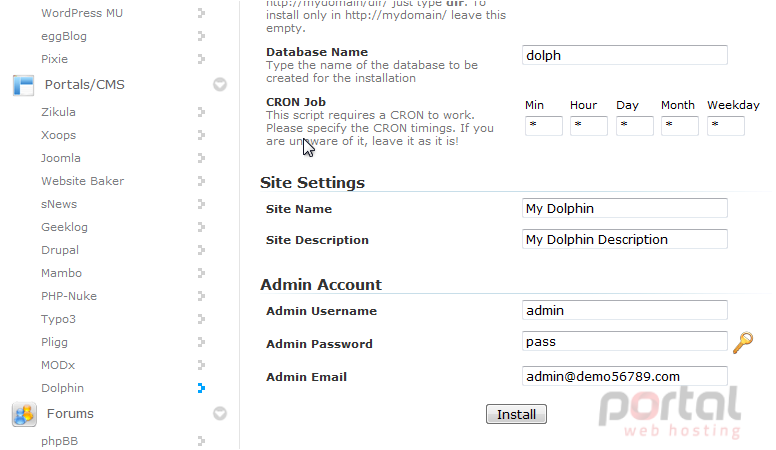Collapse the Forums category chevron
This screenshot has width=776, height=450.
(220, 413)
